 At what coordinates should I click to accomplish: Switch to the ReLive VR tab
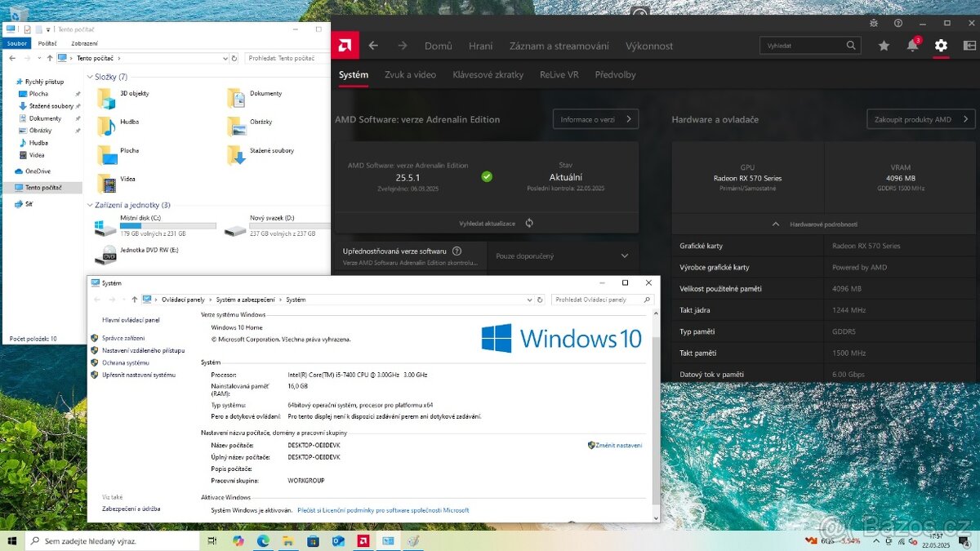click(559, 74)
